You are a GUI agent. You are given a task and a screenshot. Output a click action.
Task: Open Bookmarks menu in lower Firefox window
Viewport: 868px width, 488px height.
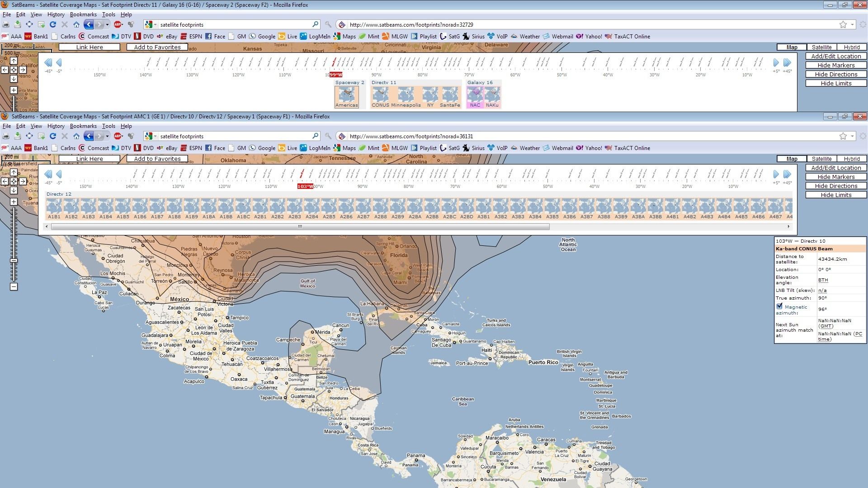[83, 126]
